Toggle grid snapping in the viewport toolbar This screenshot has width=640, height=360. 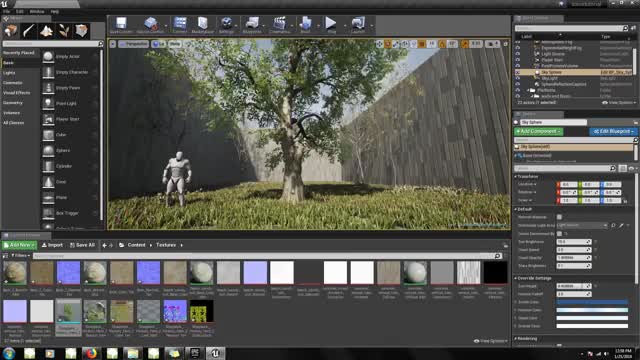[x=422, y=44]
